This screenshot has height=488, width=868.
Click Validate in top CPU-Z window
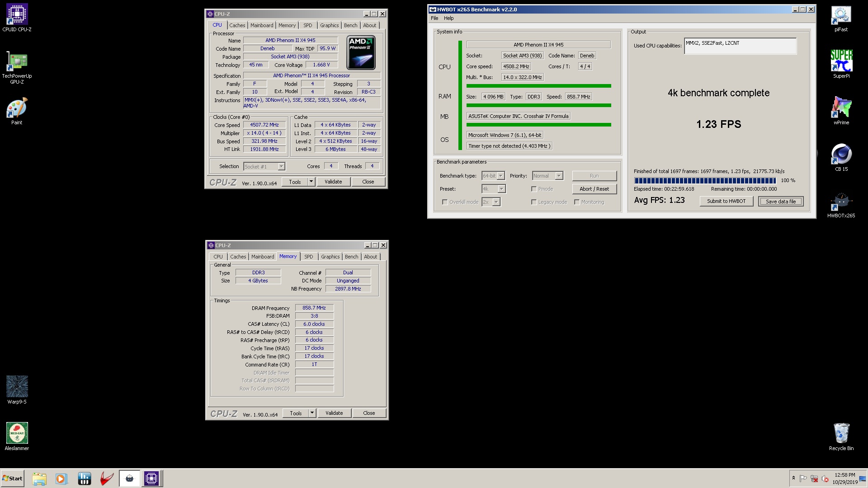pos(333,182)
